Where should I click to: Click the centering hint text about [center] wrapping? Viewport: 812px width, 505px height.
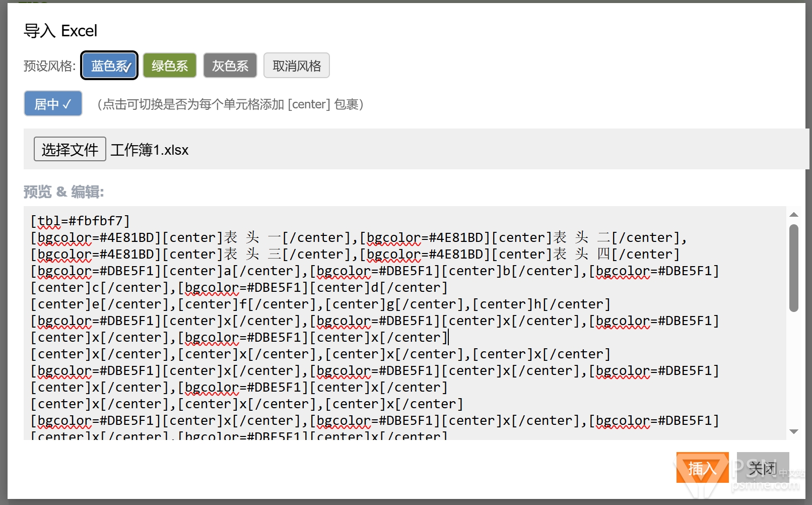230,104
